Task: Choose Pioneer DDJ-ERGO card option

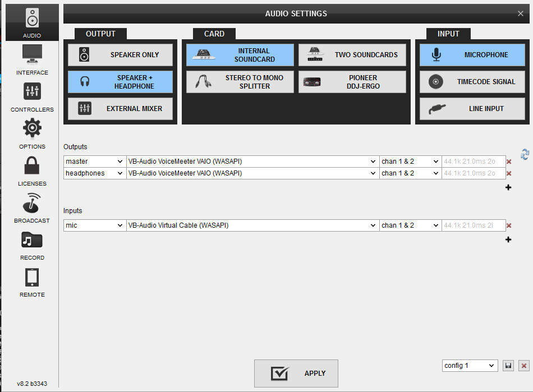Action: coord(352,82)
